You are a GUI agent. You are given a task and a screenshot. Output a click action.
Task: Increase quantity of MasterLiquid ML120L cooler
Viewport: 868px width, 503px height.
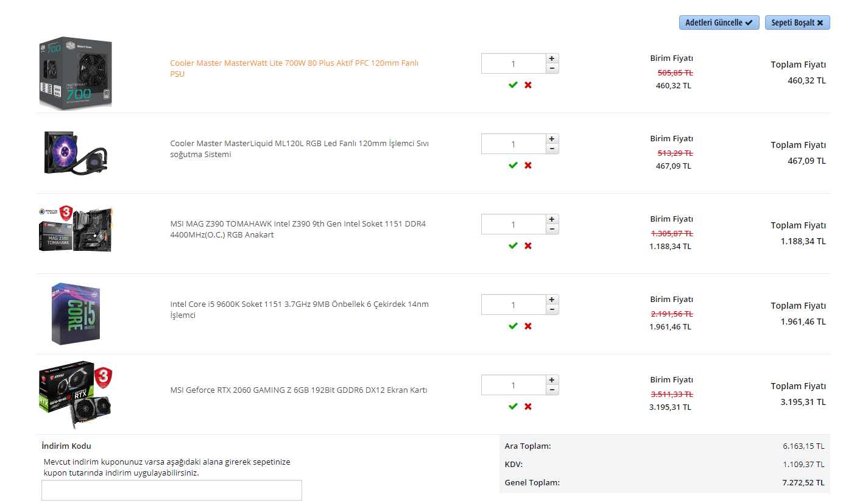[552, 139]
